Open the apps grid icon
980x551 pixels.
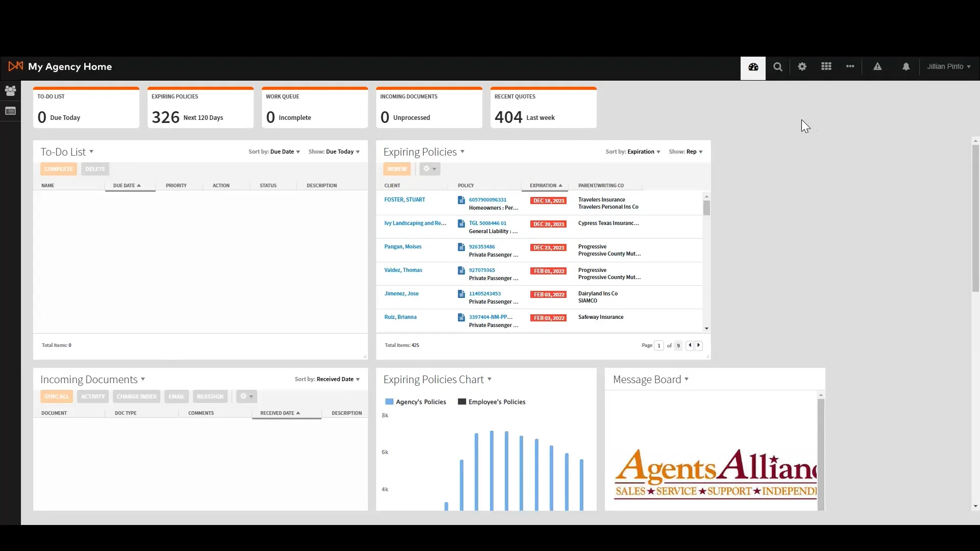point(826,67)
